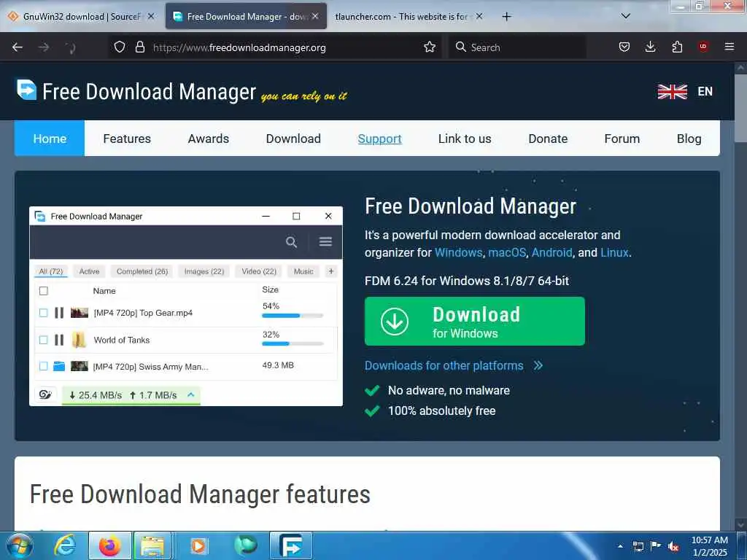Click the green round taskbar app icon

246,545
